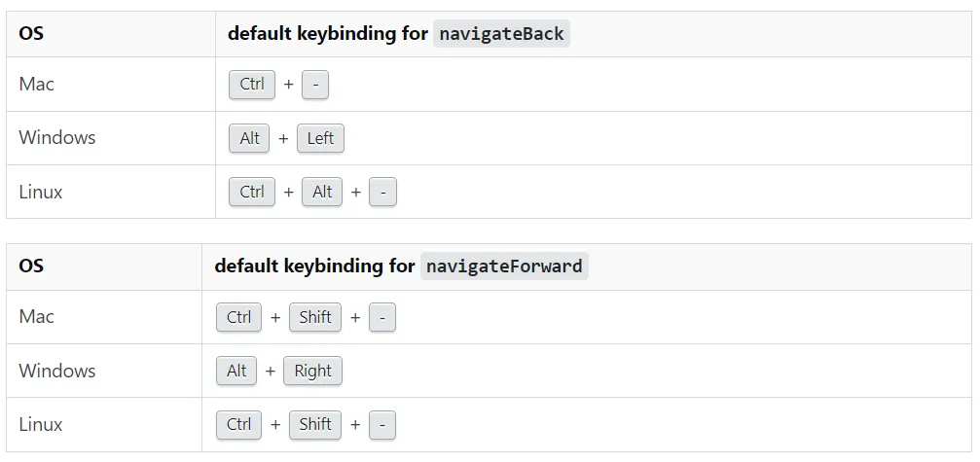Click the navigateForward code label
The width and height of the screenshot is (980, 462).
click(x=504, y=267)
